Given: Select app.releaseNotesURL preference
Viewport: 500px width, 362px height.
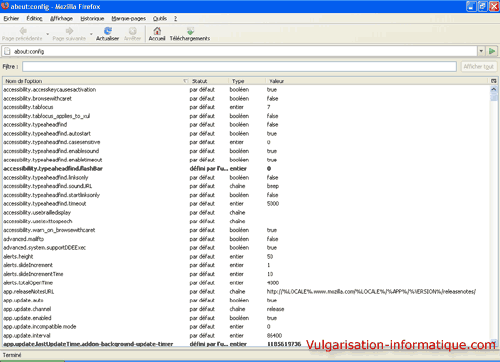Looking at the screenshot, I should click(x=246, y=291).
